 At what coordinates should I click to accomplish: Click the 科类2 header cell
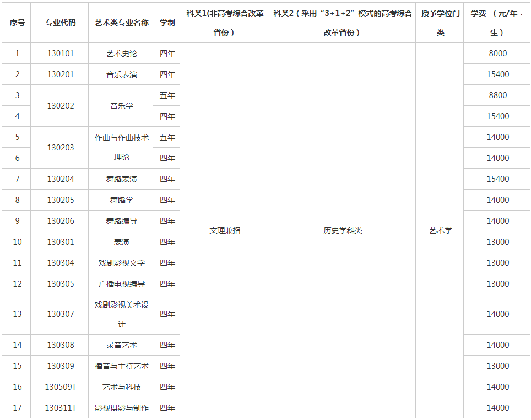(342, 23)
